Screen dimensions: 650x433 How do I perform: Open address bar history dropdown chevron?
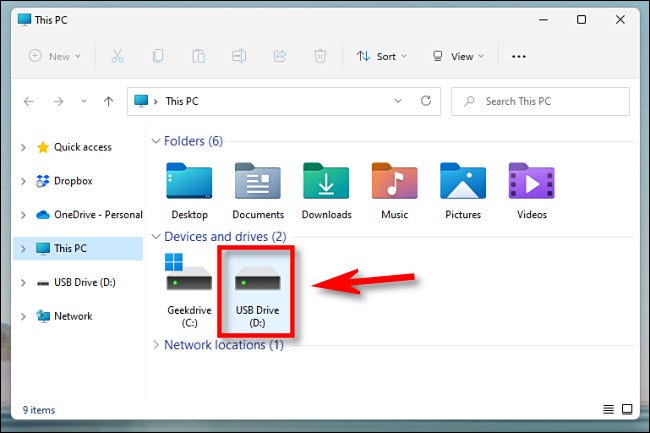(x=398, y=101)
